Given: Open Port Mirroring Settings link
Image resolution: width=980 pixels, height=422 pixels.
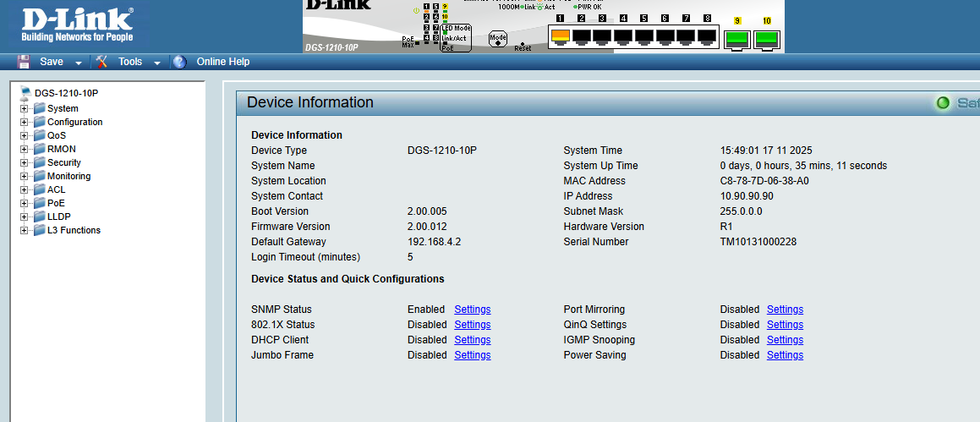Looking at the screenshot, I should 785,310.
